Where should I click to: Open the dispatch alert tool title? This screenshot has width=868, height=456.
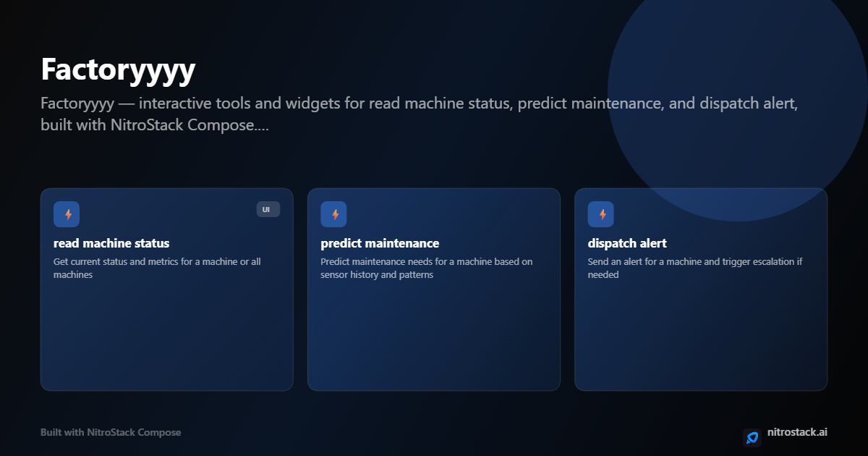(x=627, y=243)
